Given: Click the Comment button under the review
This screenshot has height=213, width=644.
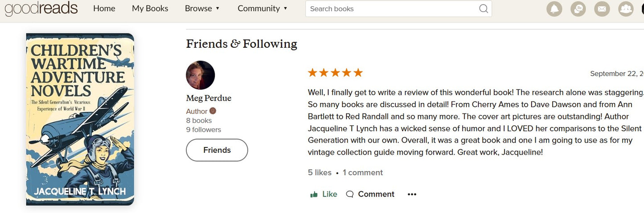Looking at the screenshot, I should click(x=370, y=194).
